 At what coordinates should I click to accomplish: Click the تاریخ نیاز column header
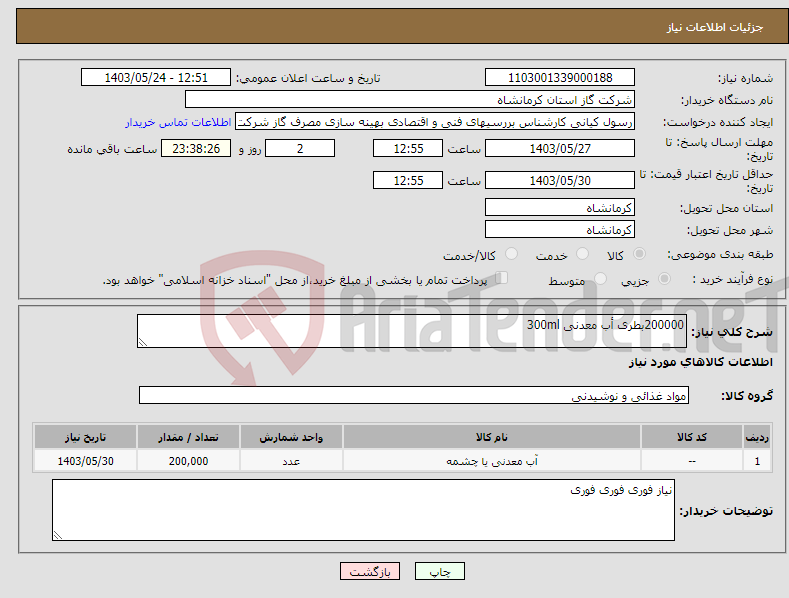pyautogui.click(x=86, y=437)
